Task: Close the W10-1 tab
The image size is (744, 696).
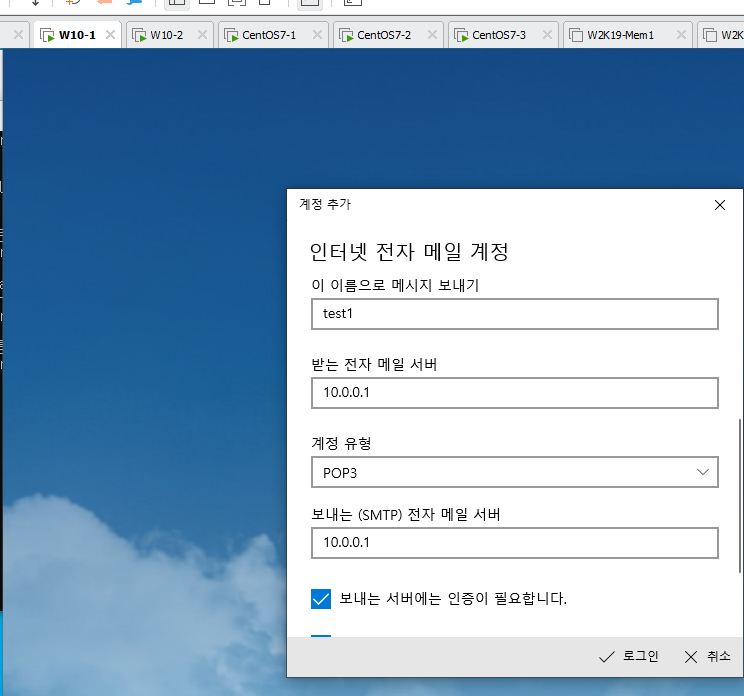Action: point(110,35)
